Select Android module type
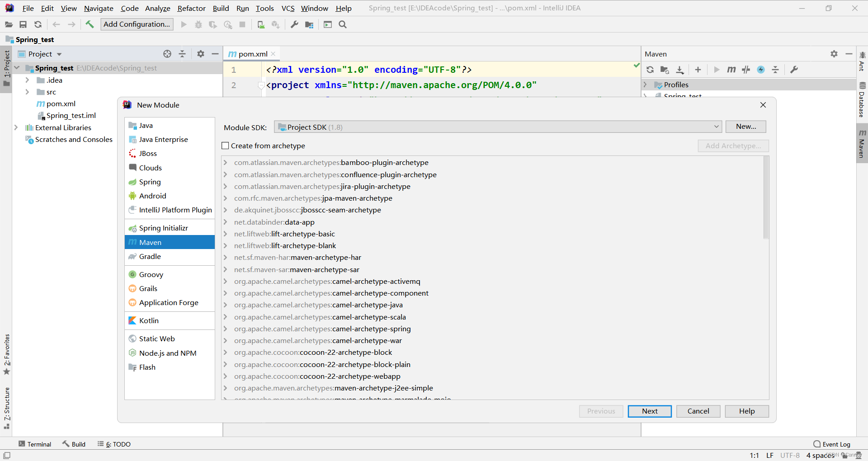The width and height of the screenshot is (868, 461). [170, 196]
